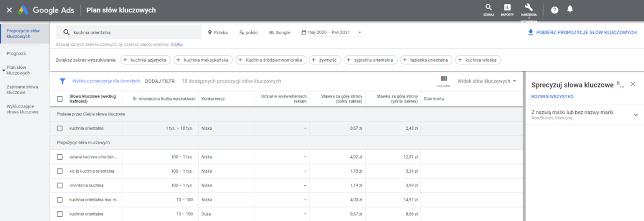
Task: Change the Google search network setting
Action: (x=280, y=32)
